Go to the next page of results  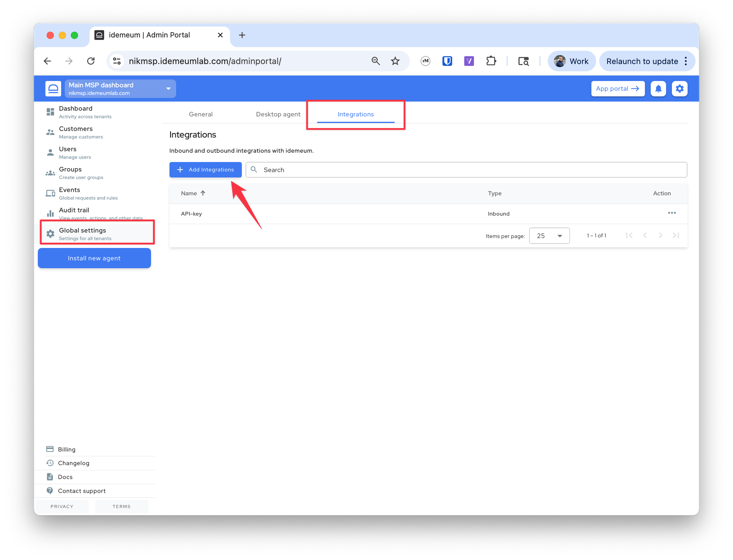click(x=660, y=236)
